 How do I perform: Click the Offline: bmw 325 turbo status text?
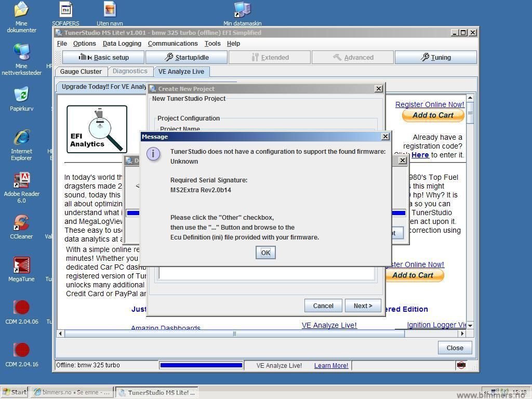[x=88, y=365]
